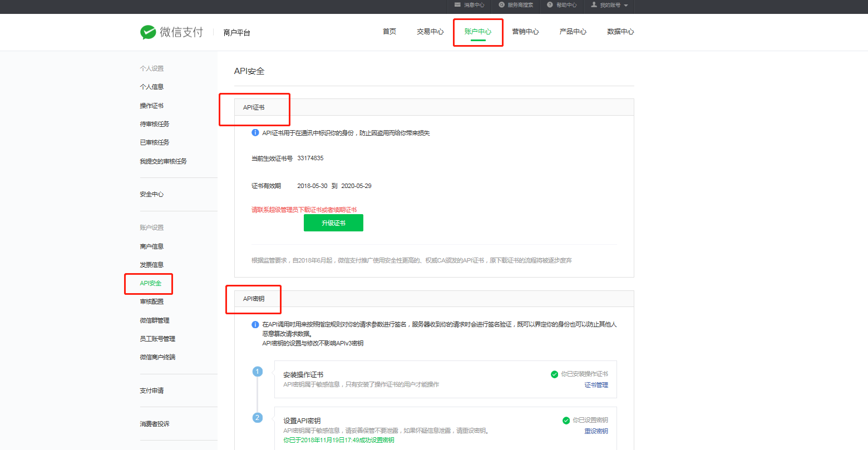Open the 交易中心 tab

click(x=430, y=32)
